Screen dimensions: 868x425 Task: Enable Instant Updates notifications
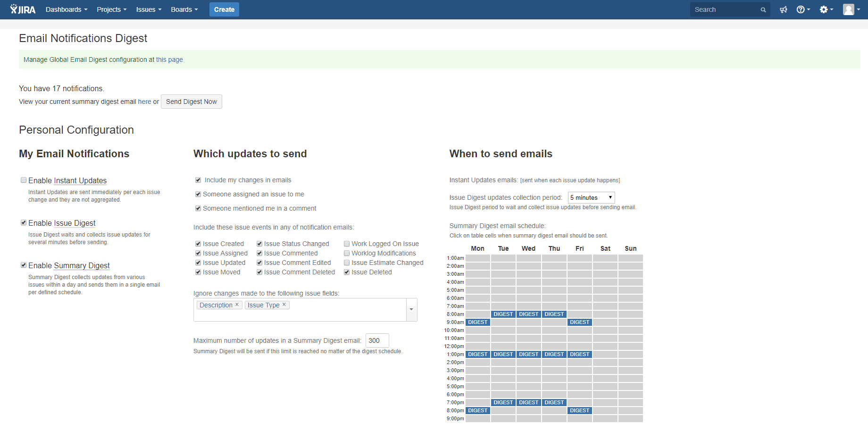point(23,180)
